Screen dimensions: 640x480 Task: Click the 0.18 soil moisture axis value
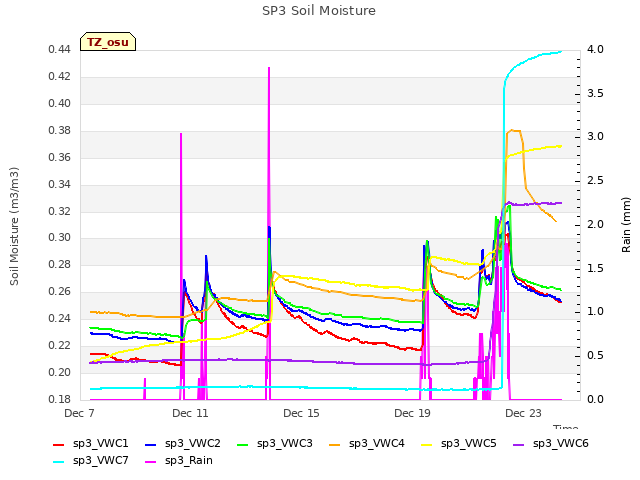click(60, 399)
